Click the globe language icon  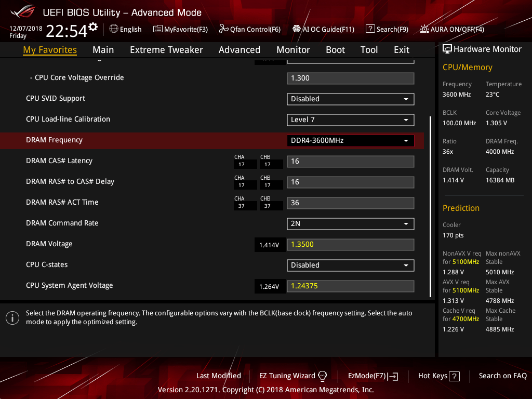click(114, 29)
